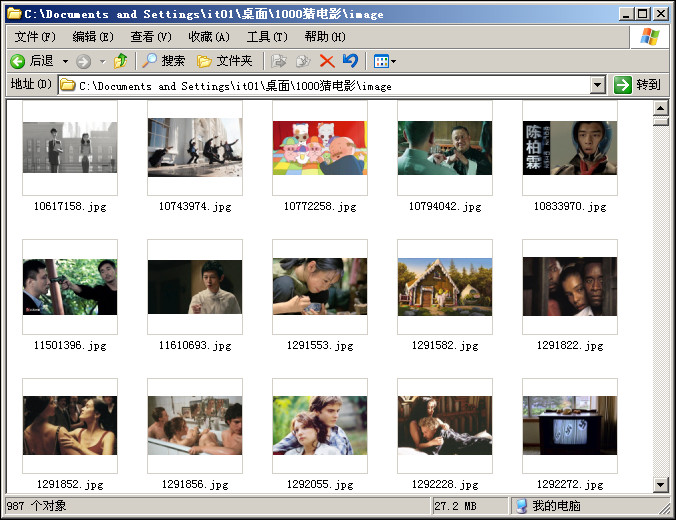The height and width of the screenshot is (520, 676).
Task: Select thumbnail 11501396.jpg
Action: 70,287
